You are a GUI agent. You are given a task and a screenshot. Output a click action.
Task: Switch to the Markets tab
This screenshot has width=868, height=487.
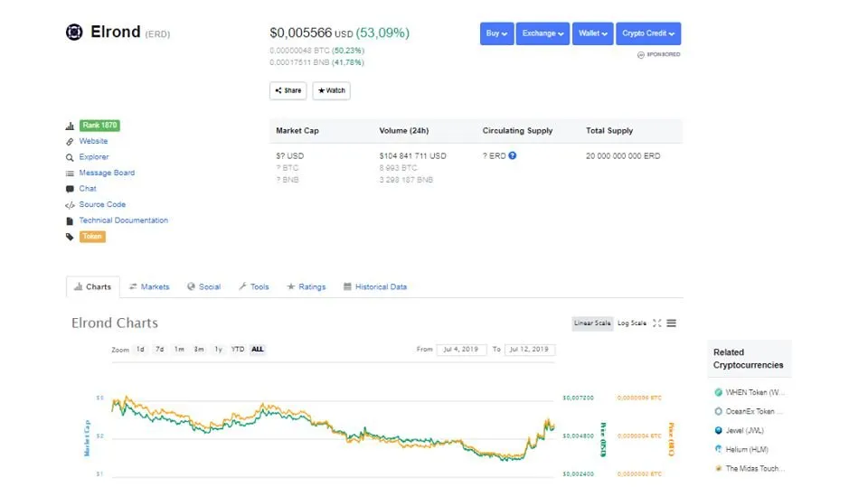point(149,286)
